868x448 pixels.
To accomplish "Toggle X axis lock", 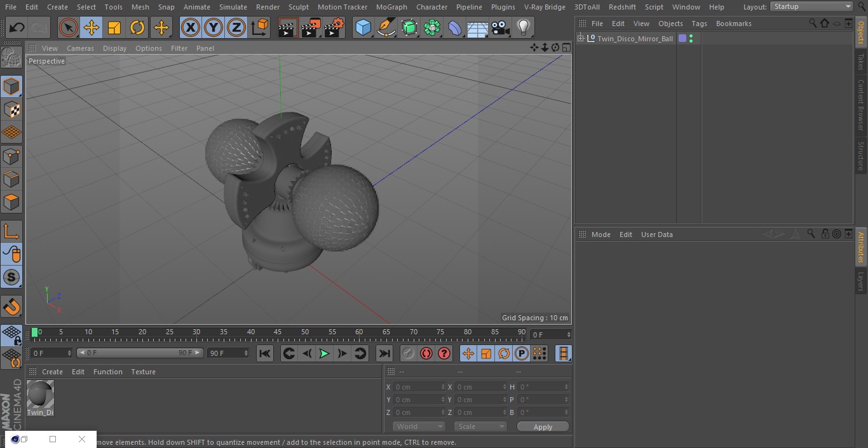I will tap(190, 27).
